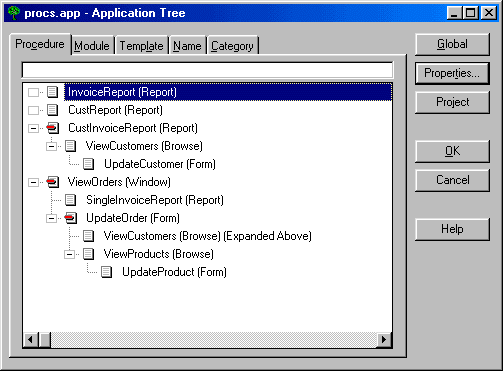
Task: Close the procs.app window
Action: [x=489, y=13]
